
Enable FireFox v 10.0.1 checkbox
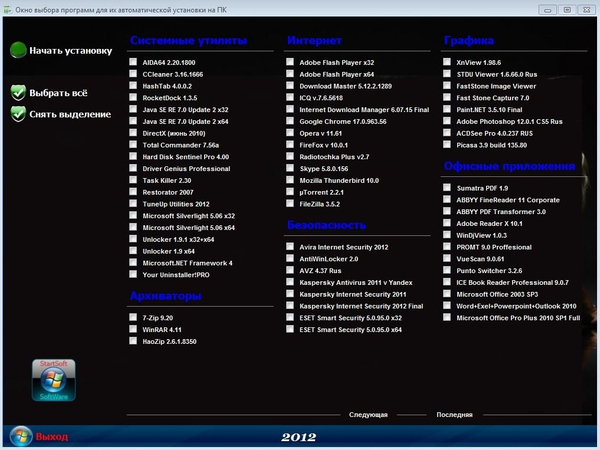point(290,144)
